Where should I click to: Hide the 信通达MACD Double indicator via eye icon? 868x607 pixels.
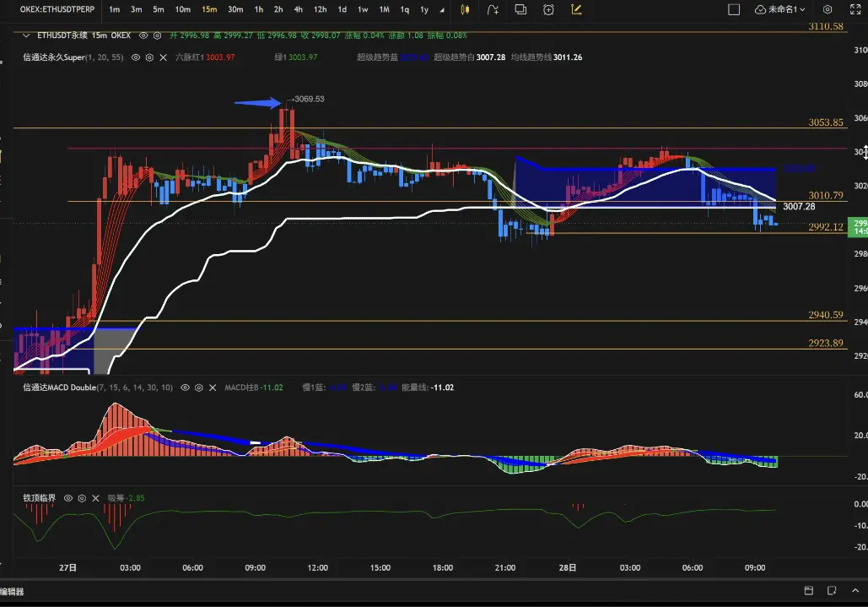coord(185,388)
